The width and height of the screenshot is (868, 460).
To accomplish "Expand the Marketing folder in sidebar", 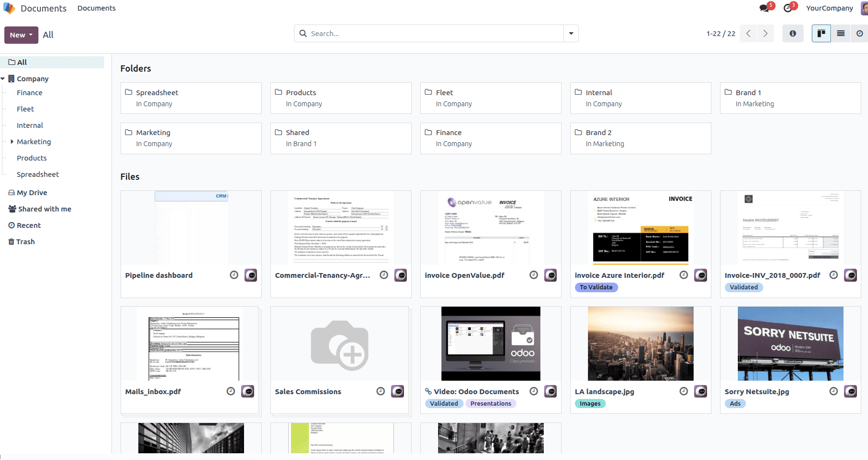I will [12, 142].
